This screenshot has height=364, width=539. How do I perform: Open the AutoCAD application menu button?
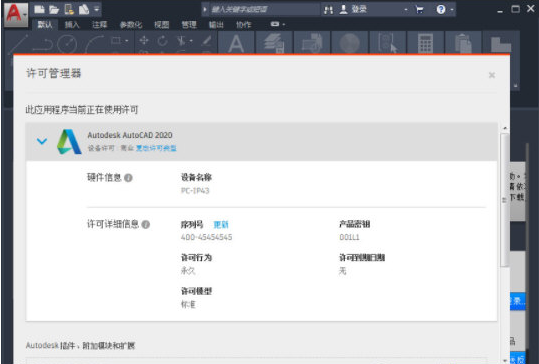click(x=16, y=14)
